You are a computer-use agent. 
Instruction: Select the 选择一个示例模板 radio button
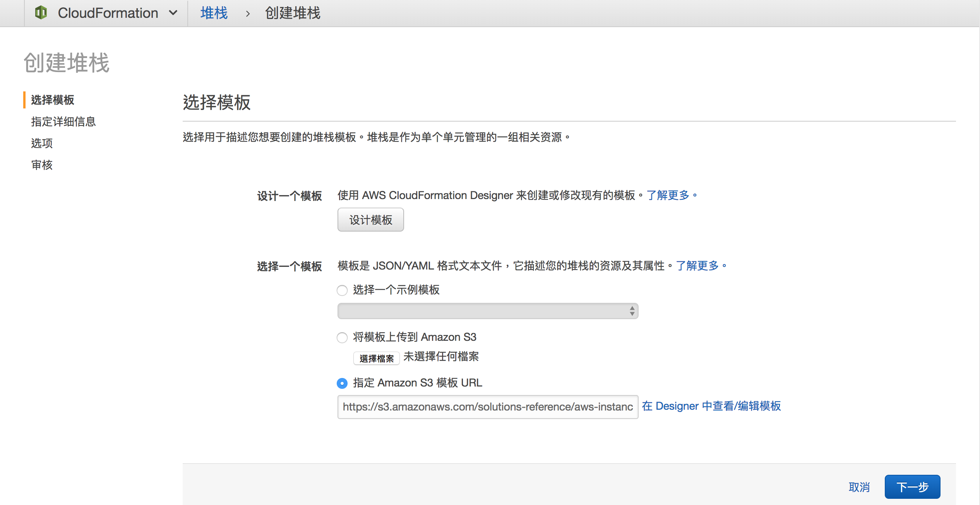click(x=342, y=290)
